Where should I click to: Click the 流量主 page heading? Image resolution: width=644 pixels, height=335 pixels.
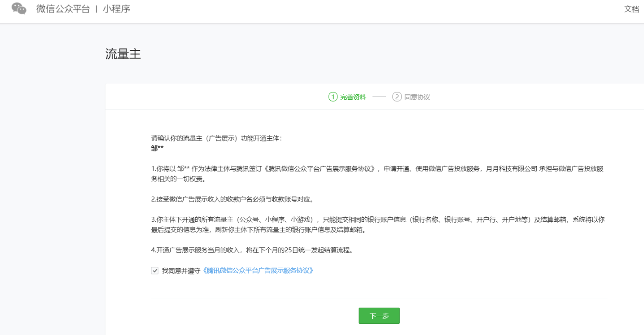[123, 55]
